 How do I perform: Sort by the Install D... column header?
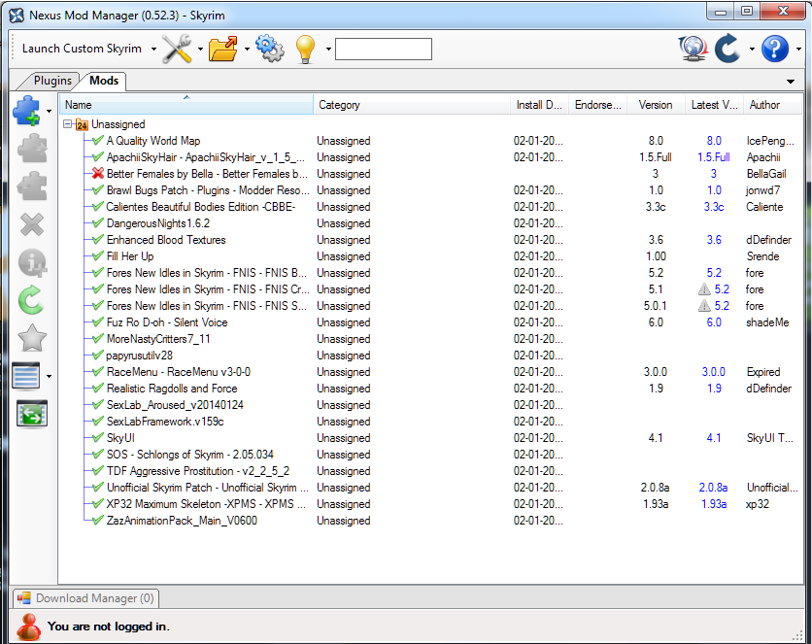point(540,105)
